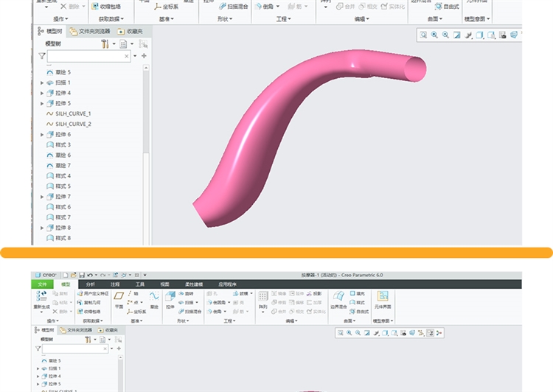553x392 pixels.
Task: Open 形状 group dropdown in lower window
Action: [183, 321]
